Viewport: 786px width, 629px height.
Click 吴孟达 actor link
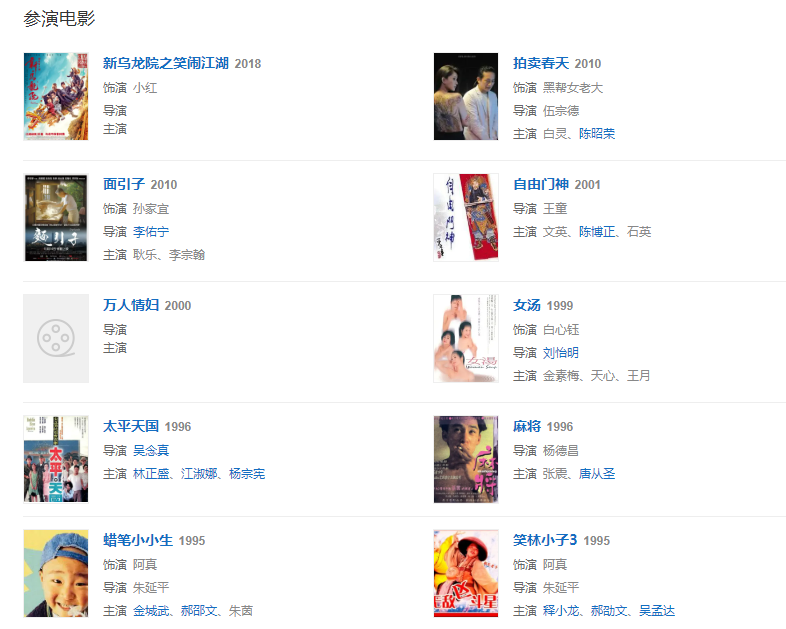pos(657,610)
